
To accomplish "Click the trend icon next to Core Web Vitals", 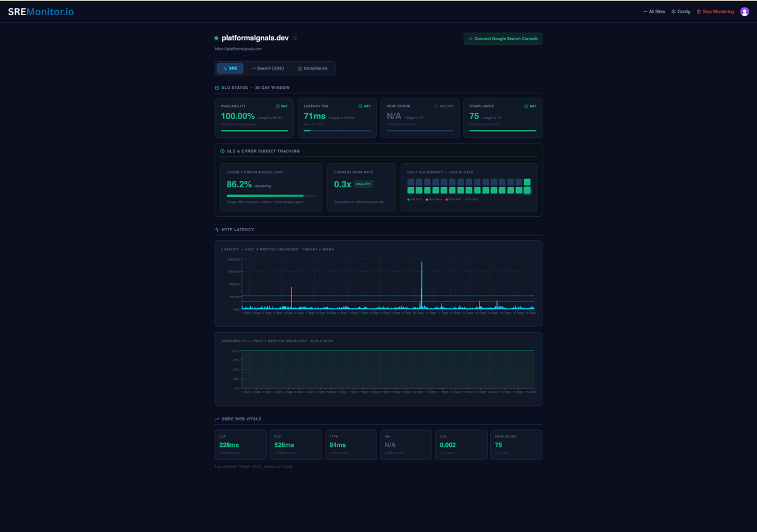I will 217,419.
